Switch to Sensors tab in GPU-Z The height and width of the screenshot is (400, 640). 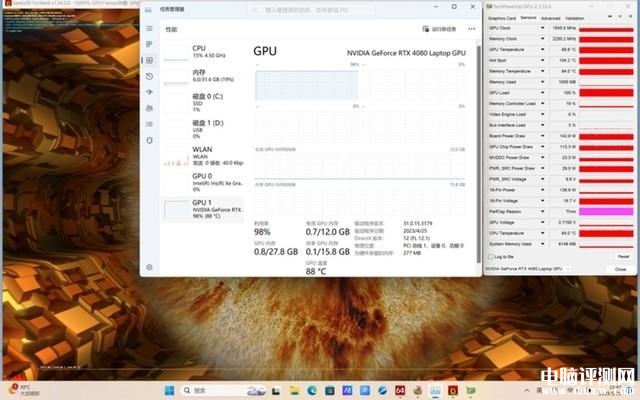click(528, 18)
